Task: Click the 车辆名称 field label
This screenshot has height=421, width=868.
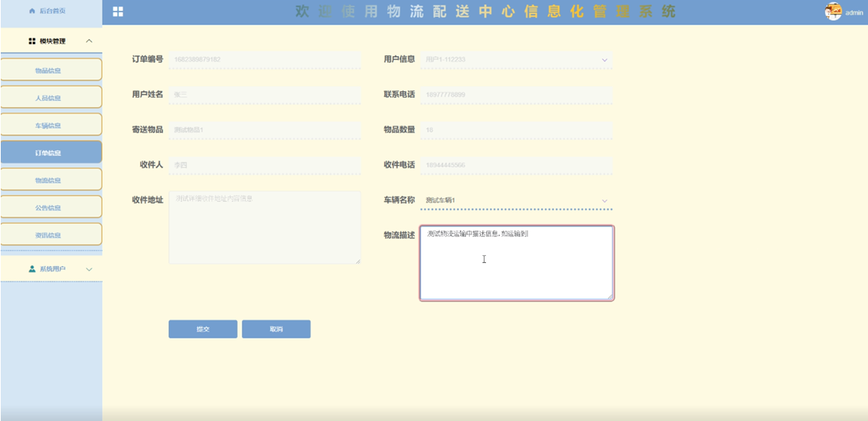Action: tap(399, 200)
